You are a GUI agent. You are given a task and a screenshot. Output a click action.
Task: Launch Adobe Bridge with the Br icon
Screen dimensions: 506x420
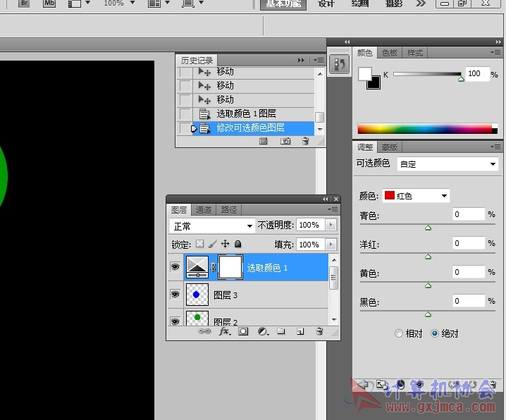(24, 4)
